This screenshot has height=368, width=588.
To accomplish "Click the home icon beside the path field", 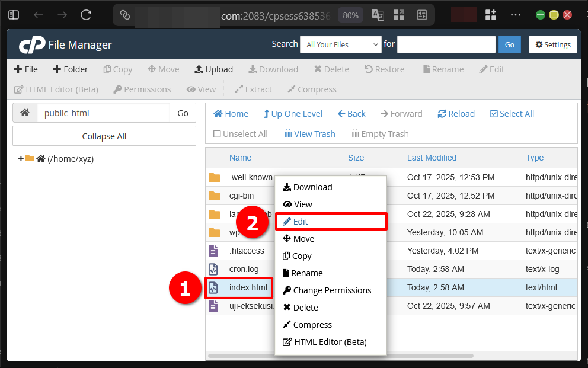I will (24, 113).
